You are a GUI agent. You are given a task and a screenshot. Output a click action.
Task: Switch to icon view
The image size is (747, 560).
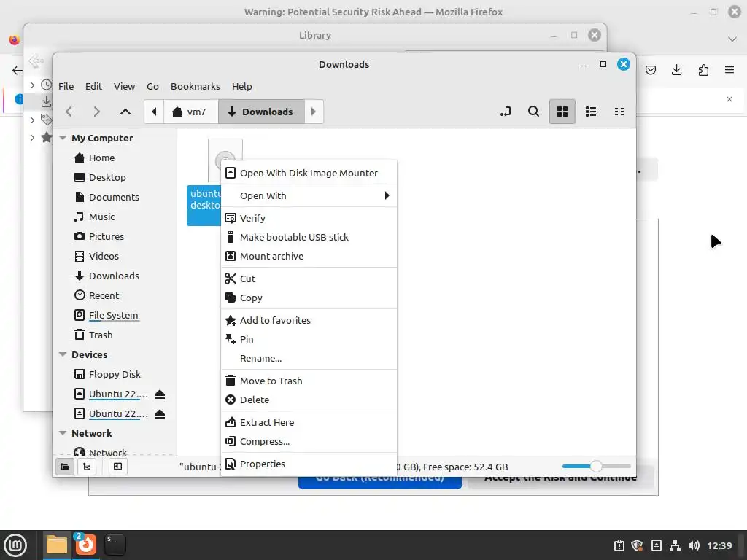(x=562, y=112)
